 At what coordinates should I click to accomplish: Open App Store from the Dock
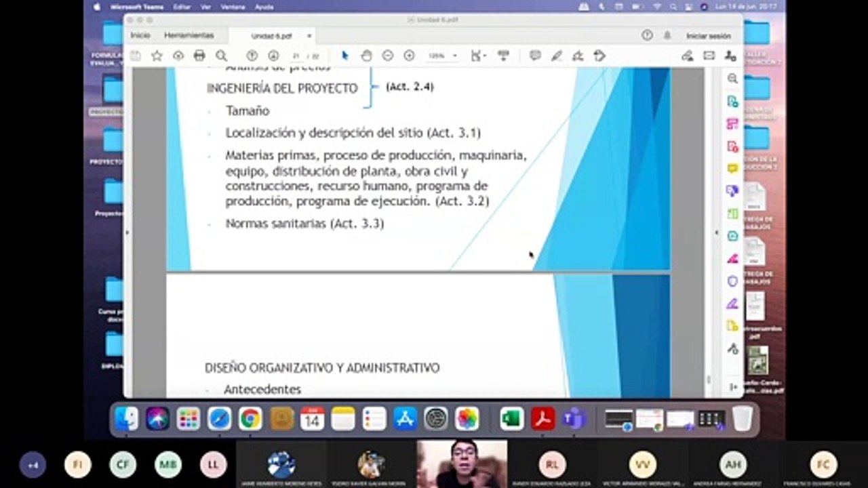coord(405,419)
